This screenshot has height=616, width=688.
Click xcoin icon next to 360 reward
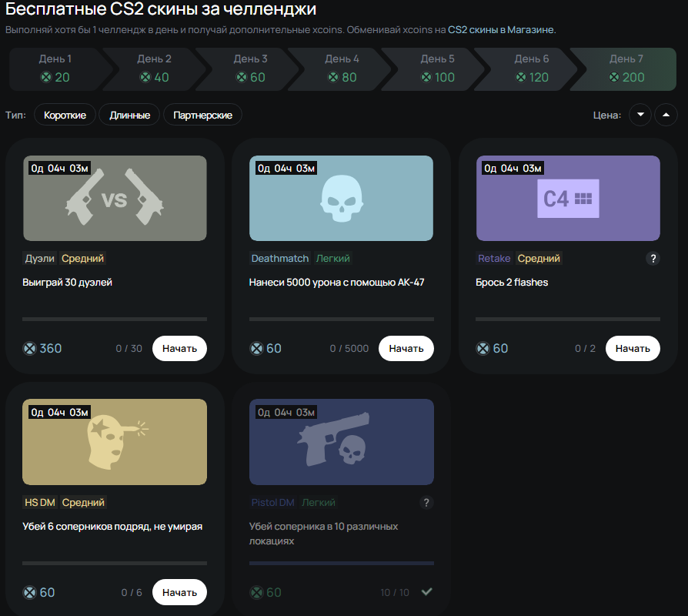29,349
